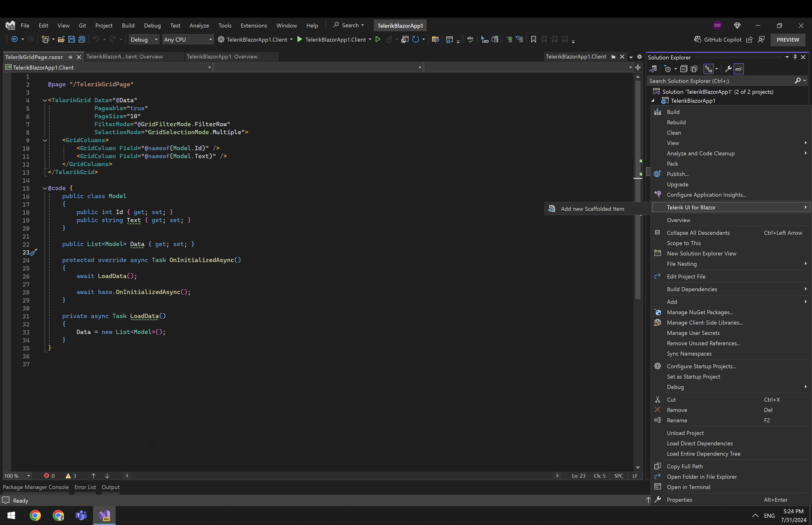The height and width of the screenshot is (525, 812).
Task: Open Solution Explorer properties wrench icon
Action: (728, 69)
